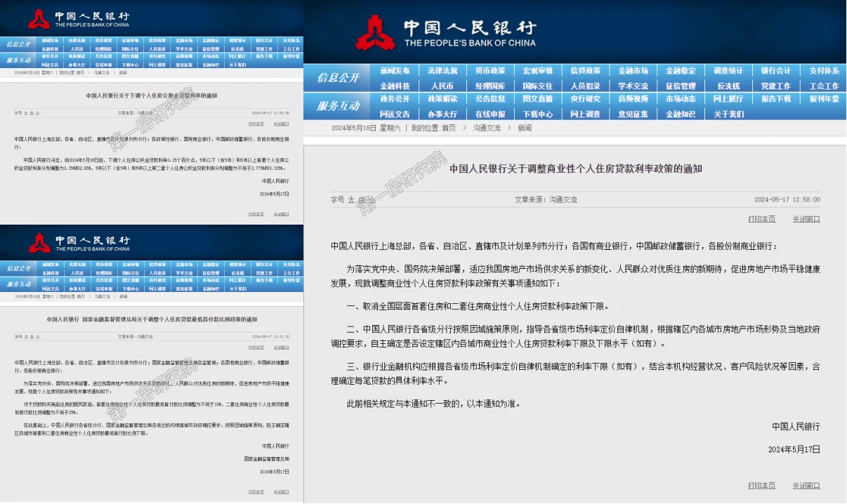Follow the 新闻 breadcrumb on the 商业性个人住房贷款 page
The width and height of the screenshot is (847, 504).
point(525,128)
